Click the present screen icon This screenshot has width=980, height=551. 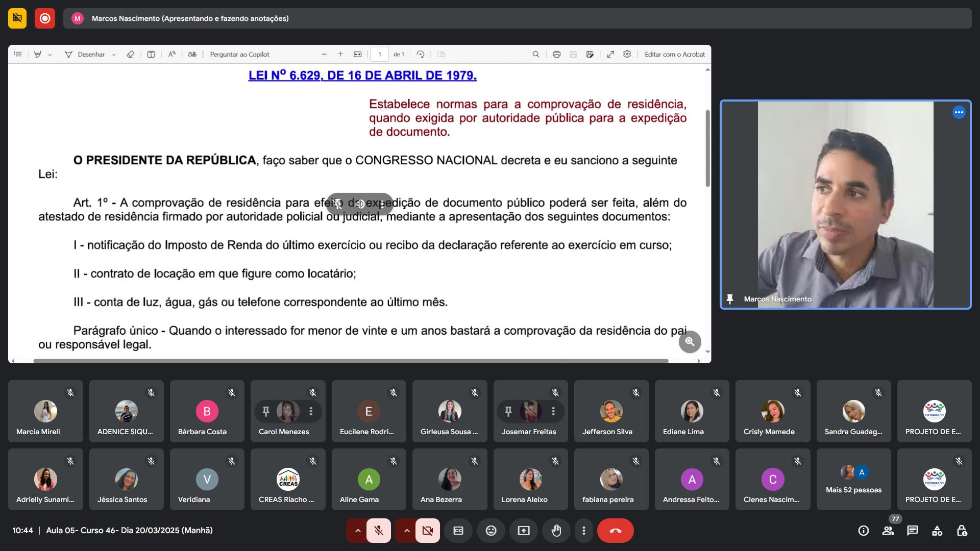click(524, 531)
